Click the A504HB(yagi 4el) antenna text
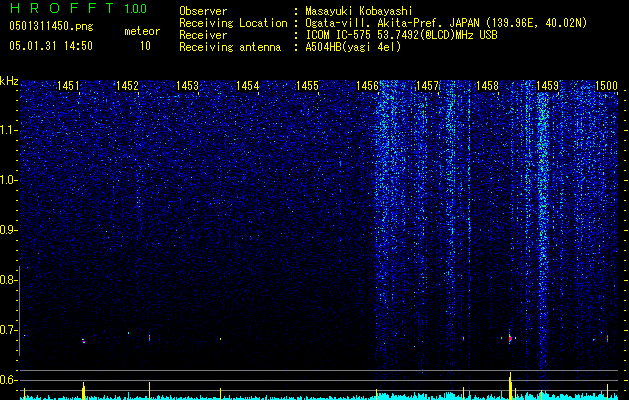The image size is (629, 400). click(x=353, y=47)
